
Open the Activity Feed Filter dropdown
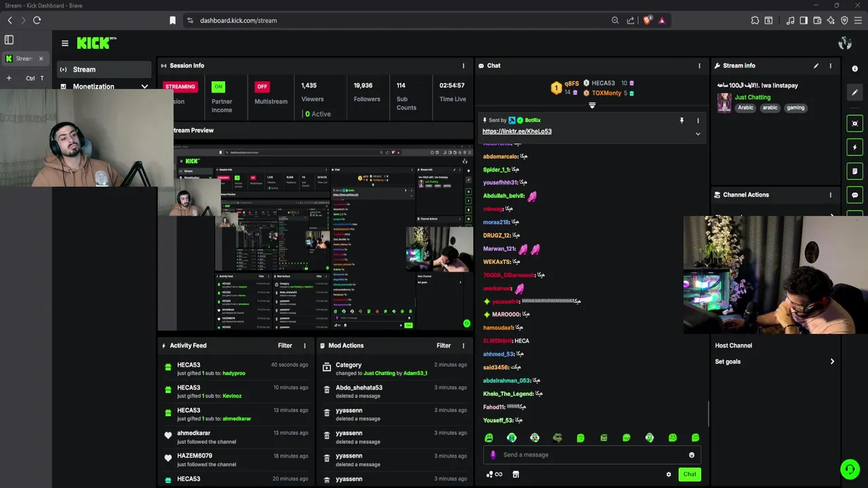285,346
